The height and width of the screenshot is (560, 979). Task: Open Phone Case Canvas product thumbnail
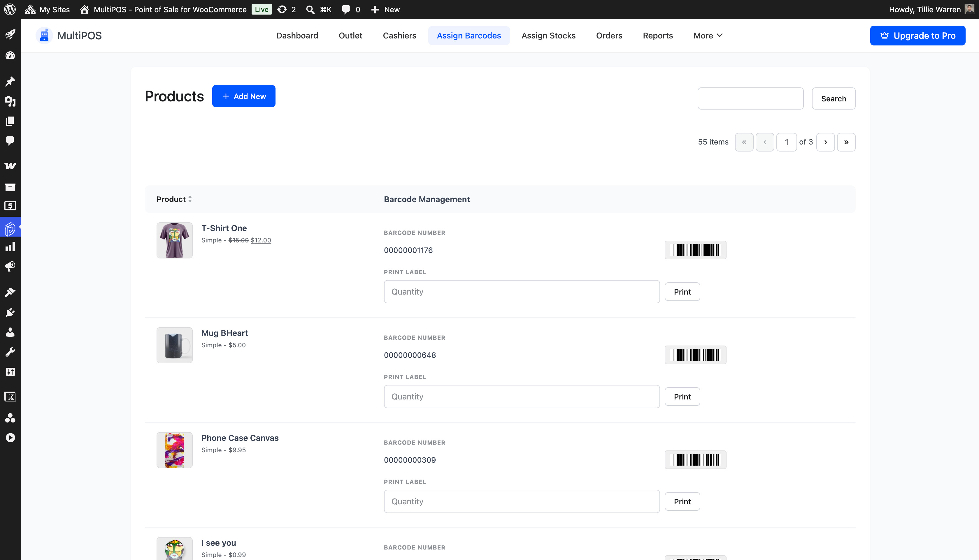pyautogui.click(x=174, y=450)
